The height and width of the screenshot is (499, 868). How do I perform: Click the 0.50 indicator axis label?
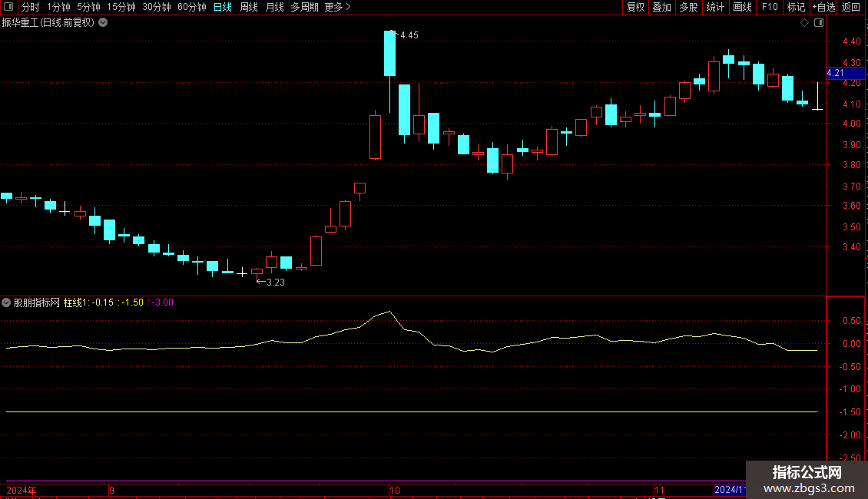coord(851,321)
